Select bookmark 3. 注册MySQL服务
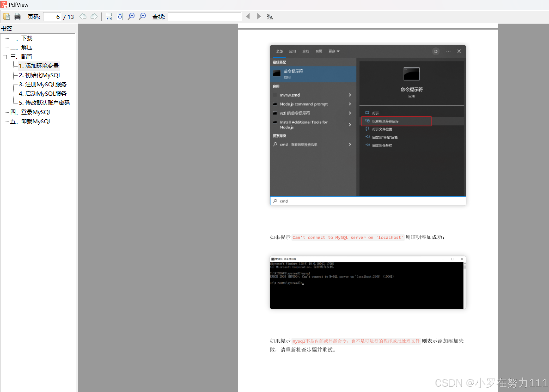The height and width of the screenshot is (392, 549). click(43, 84)
